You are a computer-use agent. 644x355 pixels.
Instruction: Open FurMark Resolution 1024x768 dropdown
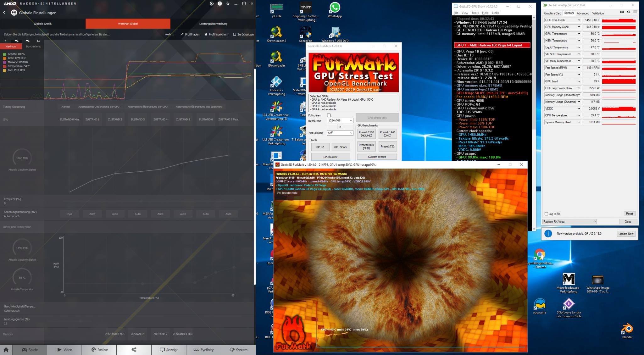coord(340,121)
